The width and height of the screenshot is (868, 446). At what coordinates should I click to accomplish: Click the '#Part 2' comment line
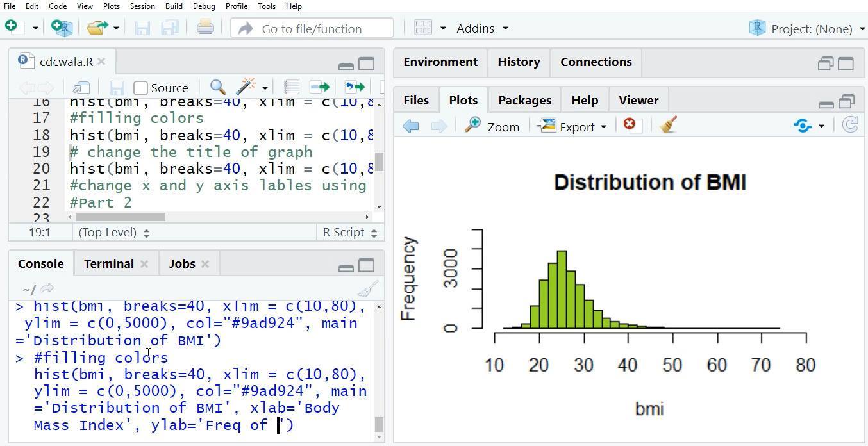[101, 202]
